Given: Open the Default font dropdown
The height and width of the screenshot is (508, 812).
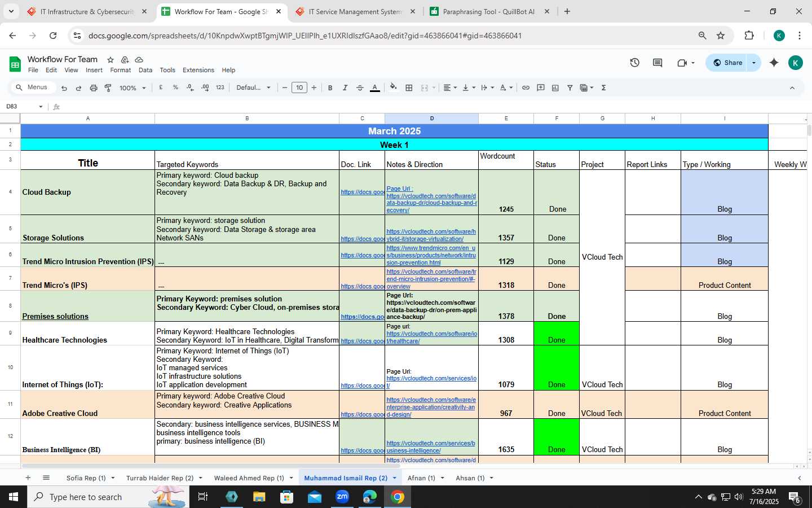Looking at the screenshot, I should pyautogui.click(x=253, y=87).
